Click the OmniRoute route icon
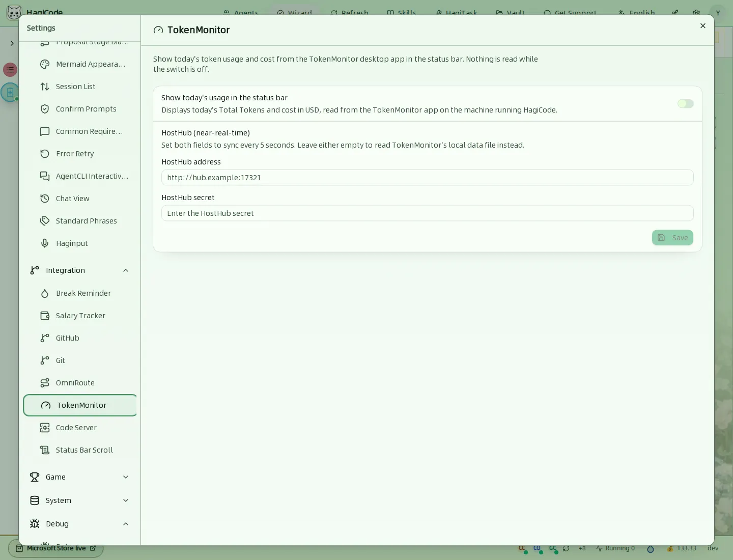Viewport: 733px width, 560px height. 45,383
